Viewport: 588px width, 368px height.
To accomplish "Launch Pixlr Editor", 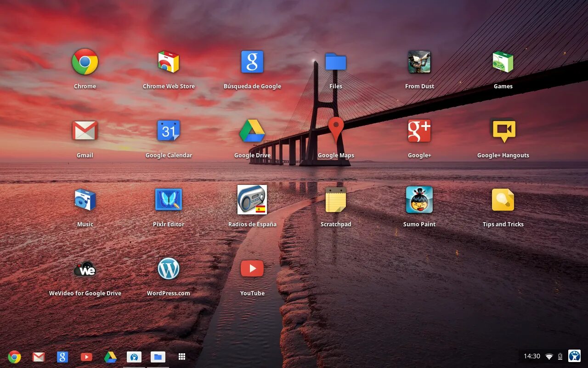I will coord(169,200).
